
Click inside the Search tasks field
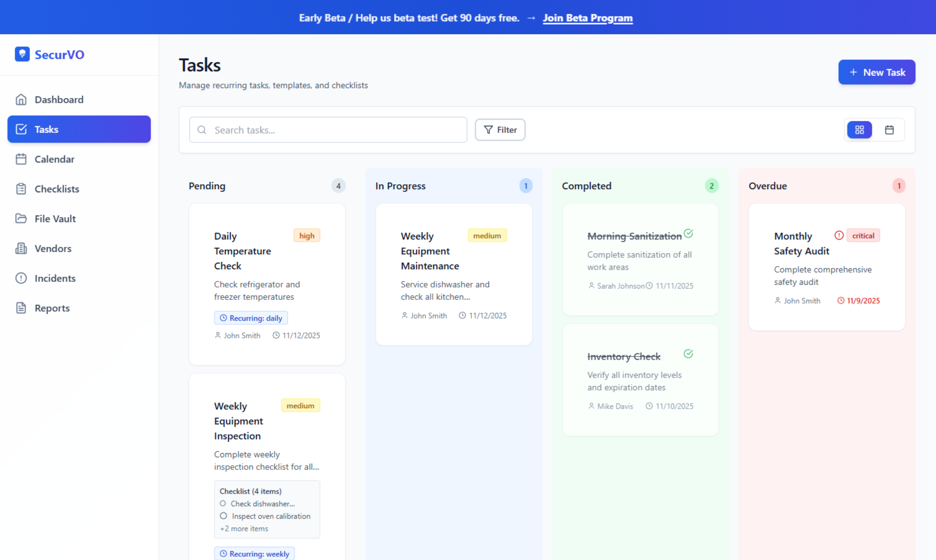click(x=328, y=129)
